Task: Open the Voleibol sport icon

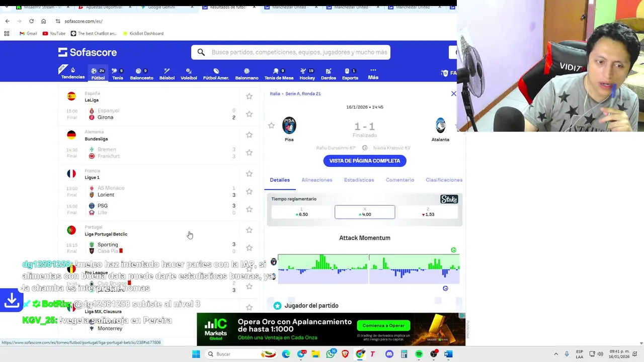Action: 189,74
